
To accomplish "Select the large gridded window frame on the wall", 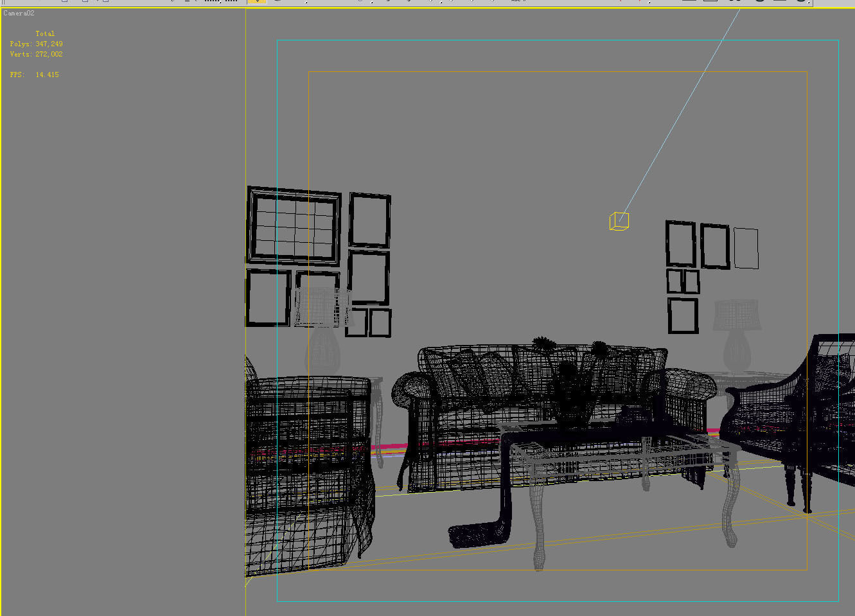I will [294, 226].
